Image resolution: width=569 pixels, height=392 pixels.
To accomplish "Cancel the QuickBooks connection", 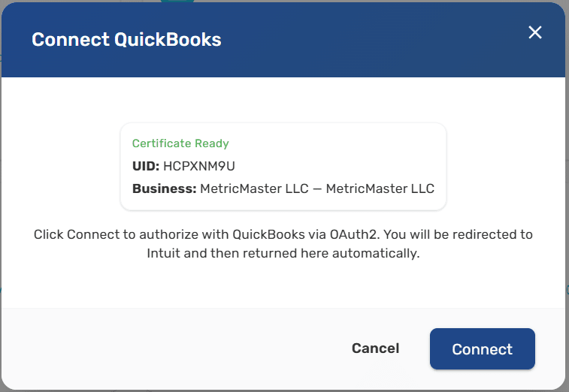I will click(376, 348).
